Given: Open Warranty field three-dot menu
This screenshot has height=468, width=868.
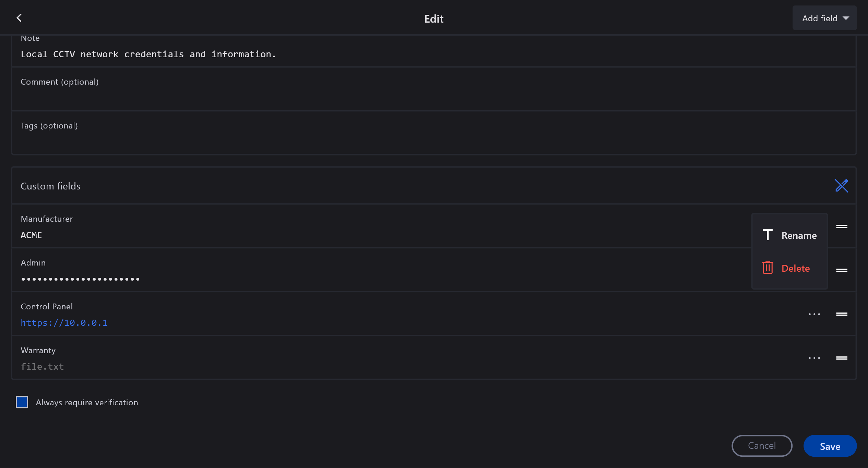Looking at the screenshot, I should 814,358.
